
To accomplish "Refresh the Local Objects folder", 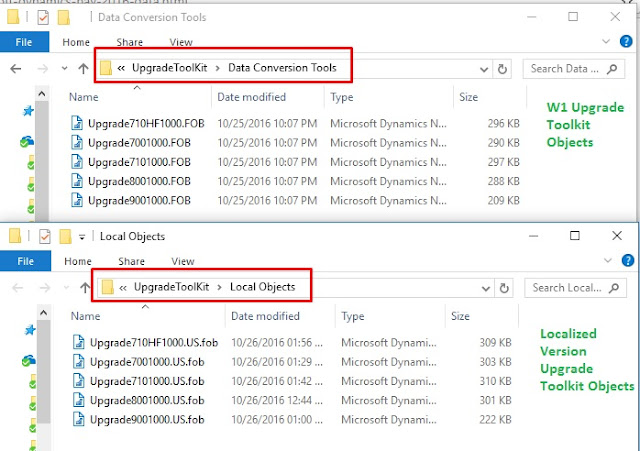I will [x=504, y=288].
